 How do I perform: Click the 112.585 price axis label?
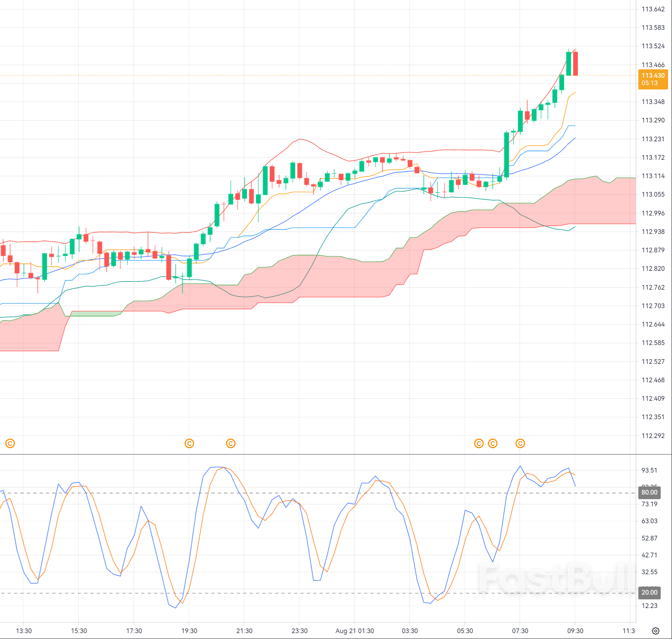[653, 343]
